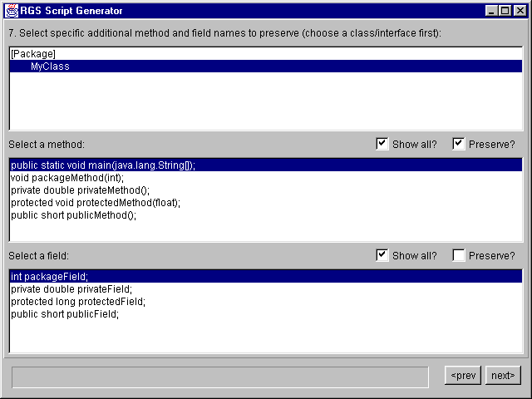Select MyClass in the class list
This screenshot has width=532, height=399.
pyautogui.click(x=266, y=66)
